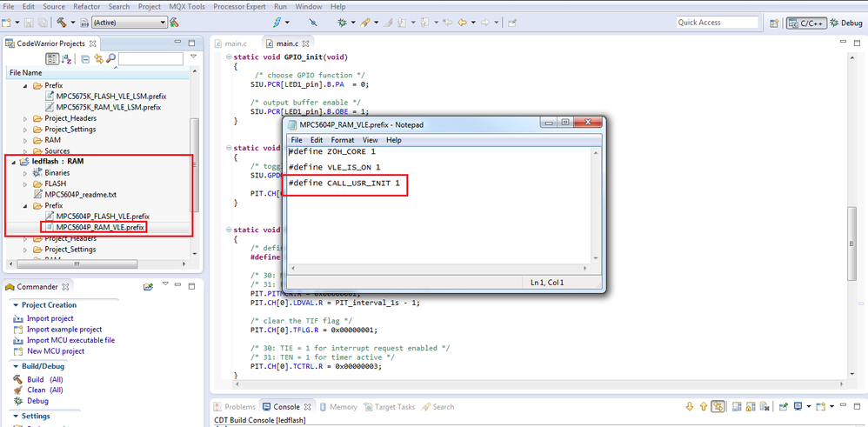
Task: Click the Import MCU executable file link
Action: click(x=70, y=340)
